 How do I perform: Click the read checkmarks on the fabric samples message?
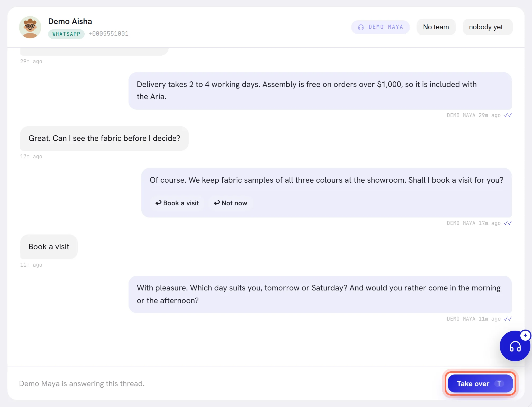pyautogui.click(x=508, y=223)
